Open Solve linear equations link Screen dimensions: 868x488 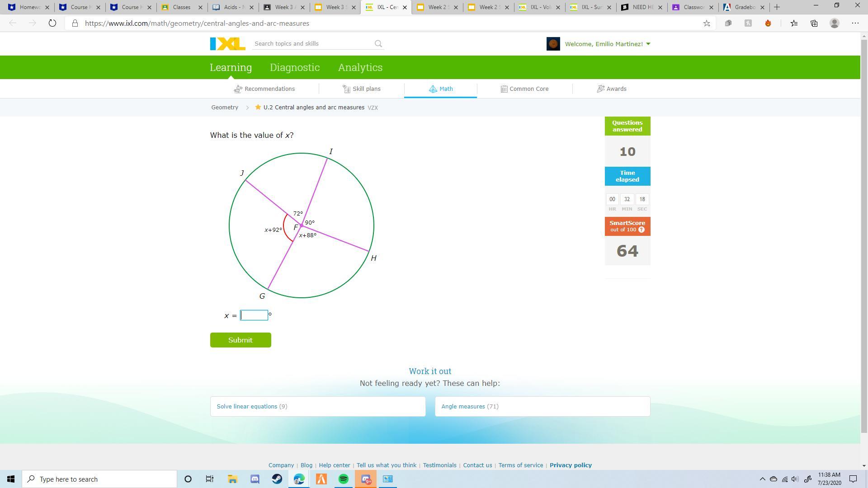tap(247, 407)
